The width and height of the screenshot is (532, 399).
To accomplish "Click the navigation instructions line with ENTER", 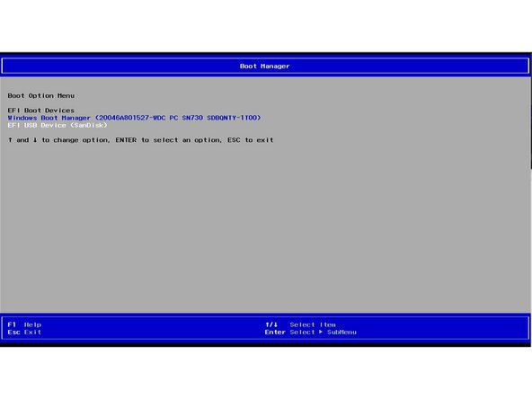I will (x=140, y=140).
